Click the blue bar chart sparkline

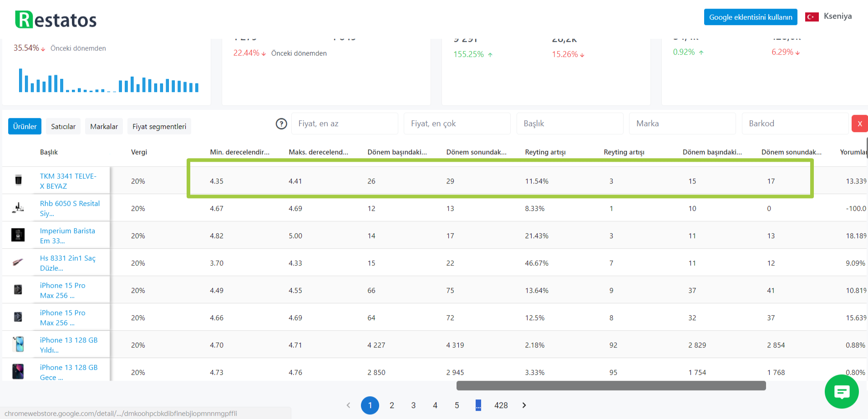[x=108, y=80]
